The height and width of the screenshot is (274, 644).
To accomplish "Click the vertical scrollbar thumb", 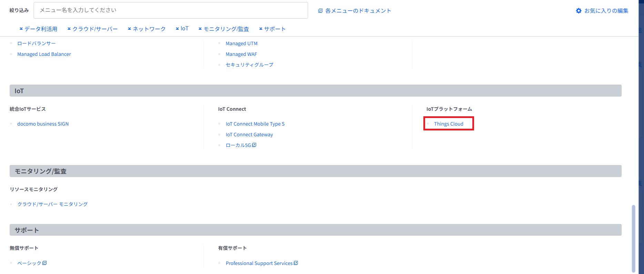I will [633, 238].
